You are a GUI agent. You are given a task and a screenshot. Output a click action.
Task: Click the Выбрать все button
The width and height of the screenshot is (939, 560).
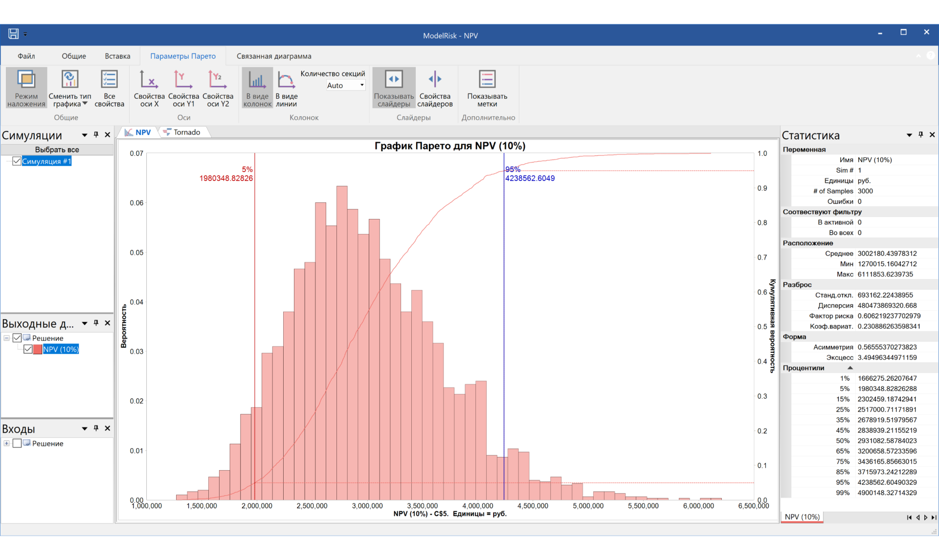[57, 150]
